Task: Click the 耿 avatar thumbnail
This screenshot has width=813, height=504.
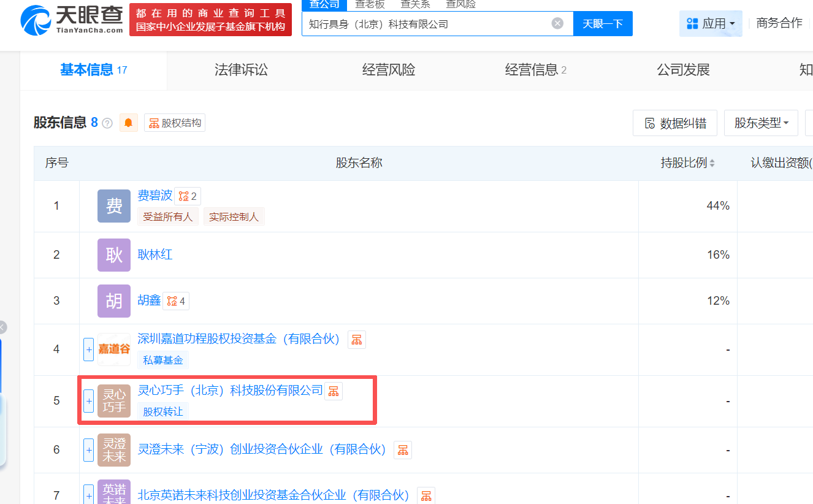Action: 114,255
